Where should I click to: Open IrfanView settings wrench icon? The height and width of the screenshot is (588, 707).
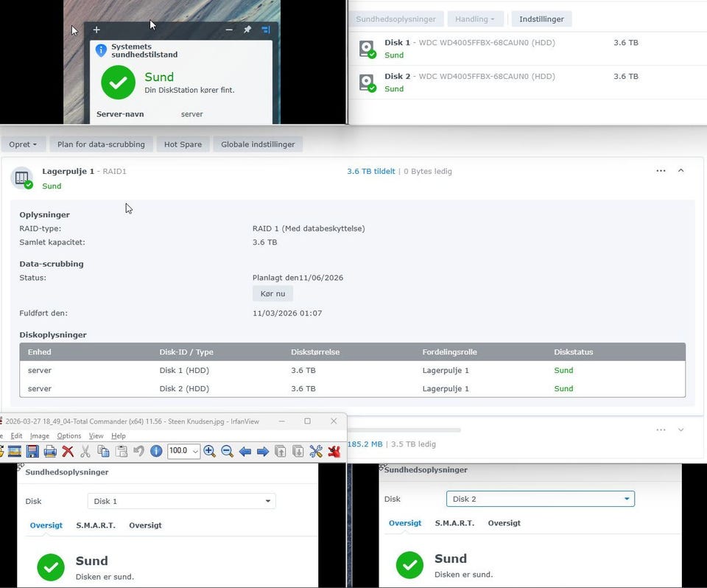(x=316, y=451)
